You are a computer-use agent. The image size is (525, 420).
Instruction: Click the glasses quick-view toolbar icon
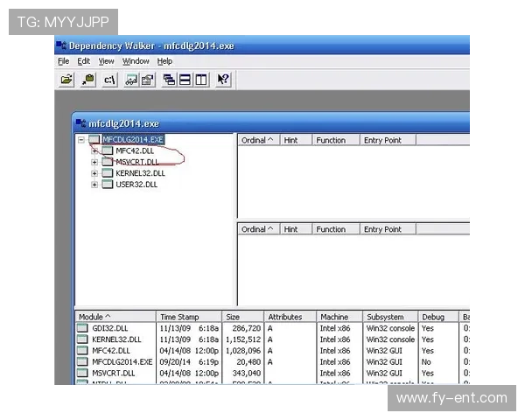tap(131, 80)
